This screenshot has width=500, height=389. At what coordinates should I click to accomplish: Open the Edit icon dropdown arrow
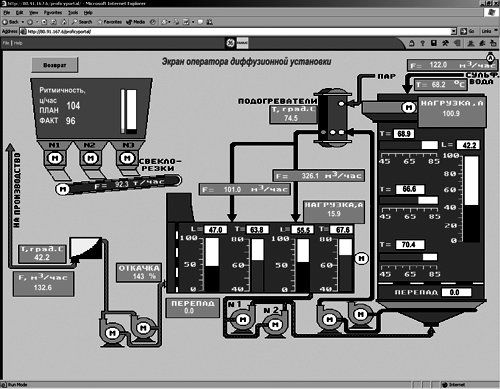(193, 22)
